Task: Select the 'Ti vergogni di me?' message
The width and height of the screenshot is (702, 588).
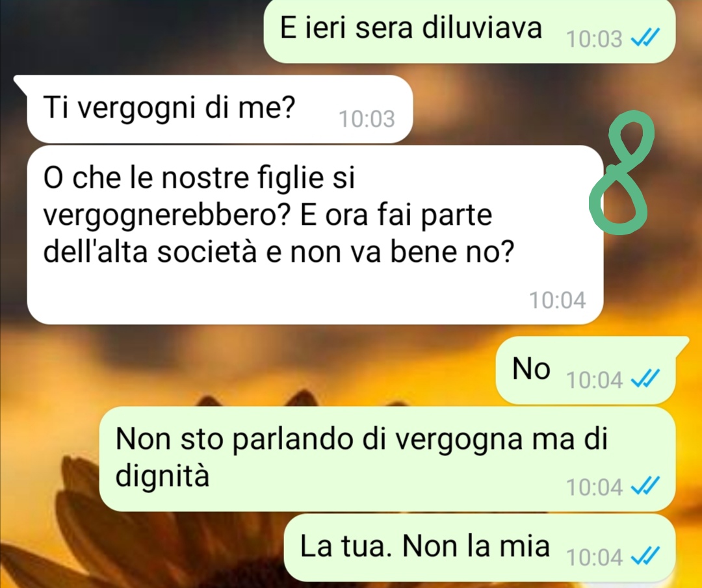Action: tap(220, 109)
